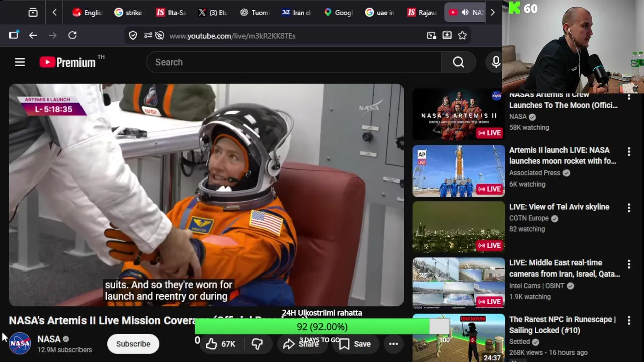Open downloads icon in address bar

point(447,35)
